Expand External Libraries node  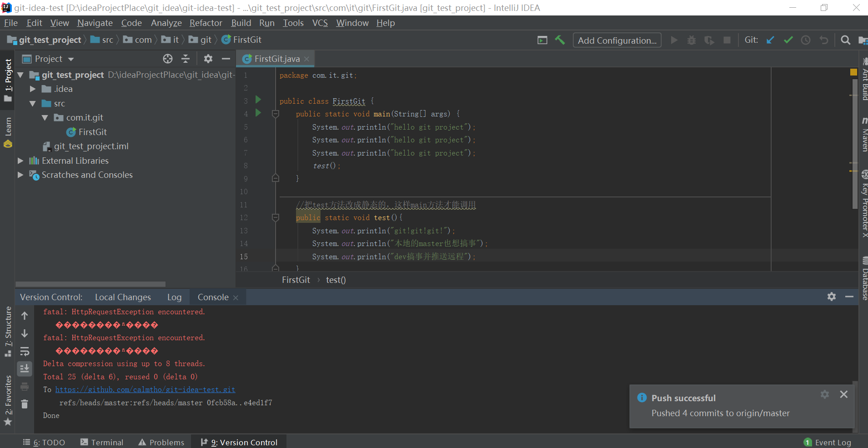(x=20, y=161)
